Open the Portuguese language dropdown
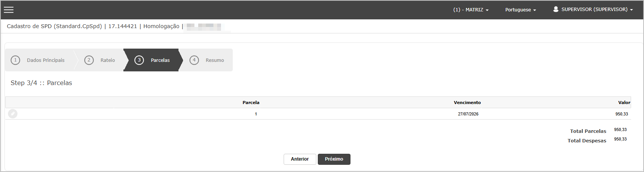This screenshot has height=172, width=644. [521, 10]
